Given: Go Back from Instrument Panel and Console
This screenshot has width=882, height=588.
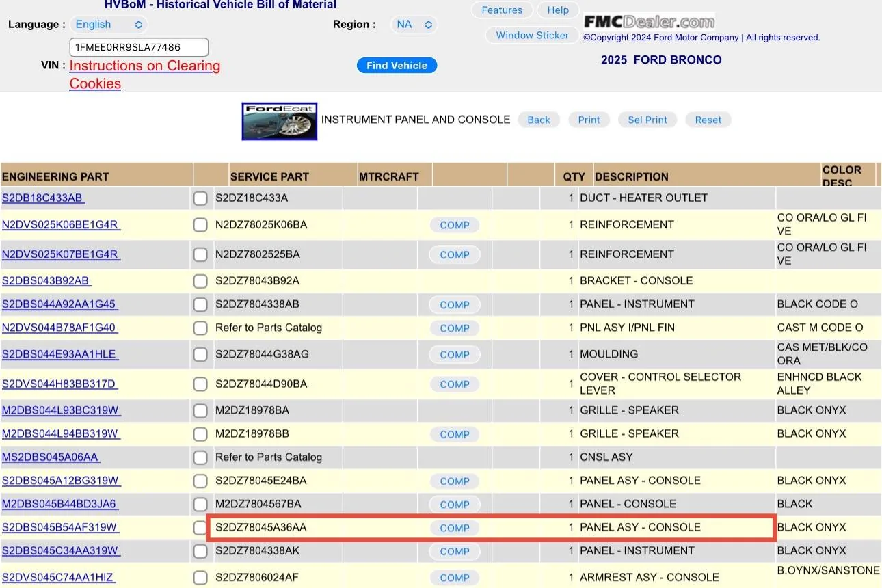Looking at the screenshot, I should pyautogui.click(x=539, y=120).
